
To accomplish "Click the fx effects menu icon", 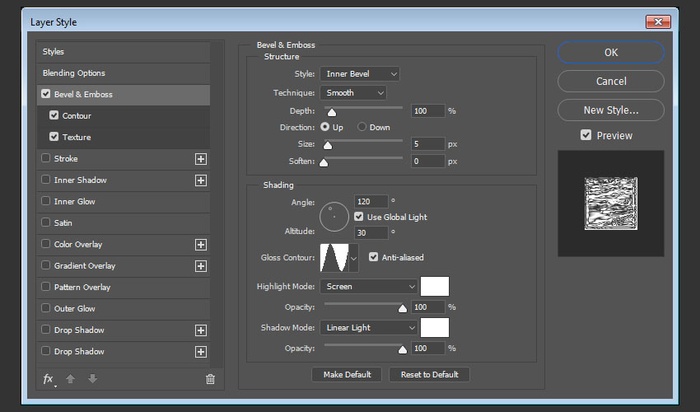I will (x=48, y=379).
